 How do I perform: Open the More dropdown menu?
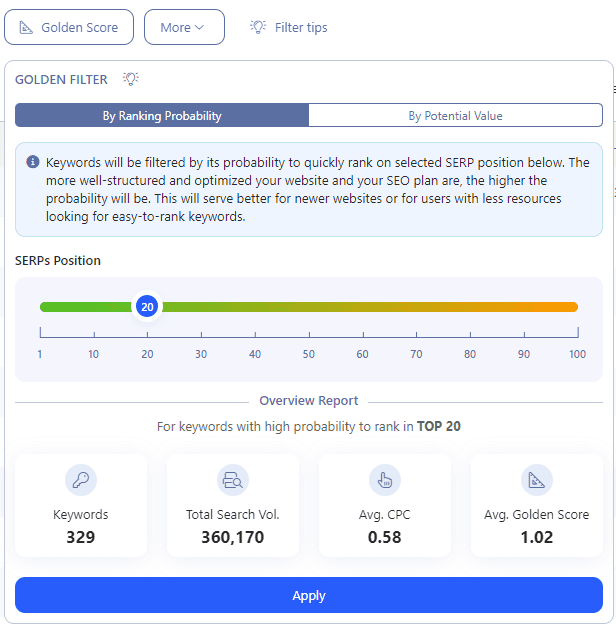(x=183, y=27)
